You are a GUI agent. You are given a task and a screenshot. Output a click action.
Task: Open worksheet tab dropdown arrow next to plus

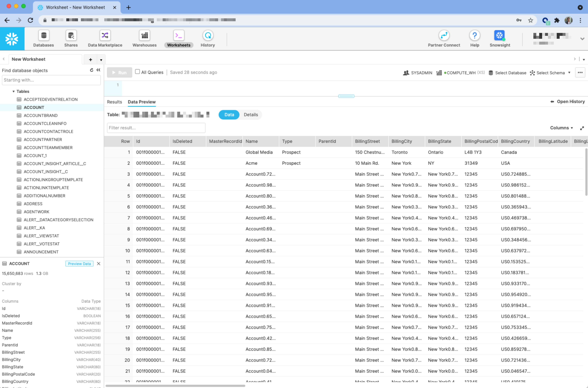pyautogui.click(x=101, y=60)
